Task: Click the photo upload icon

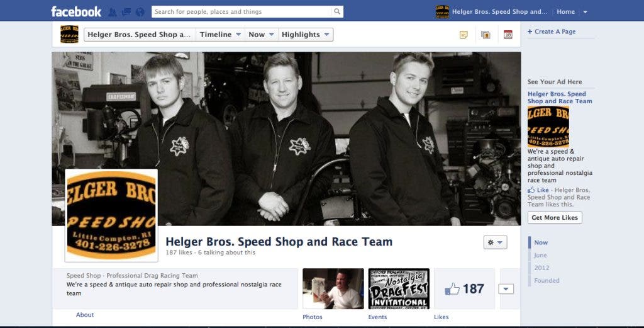Action: (486, 35)
